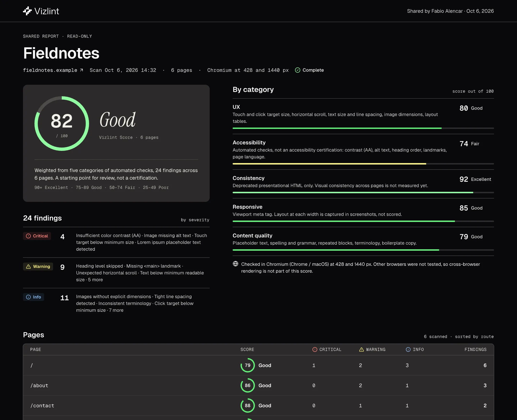Open the /about page row

[x=258, y=386]
